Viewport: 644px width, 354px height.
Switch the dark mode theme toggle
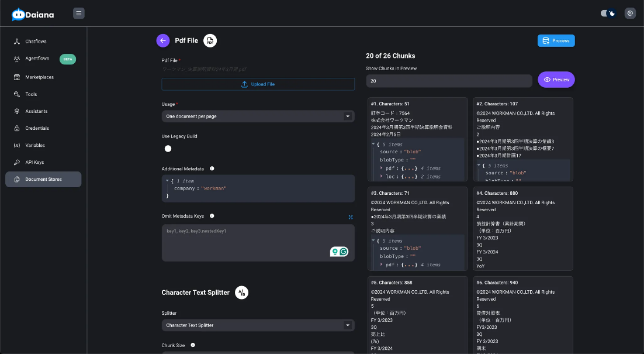[608, 13]
